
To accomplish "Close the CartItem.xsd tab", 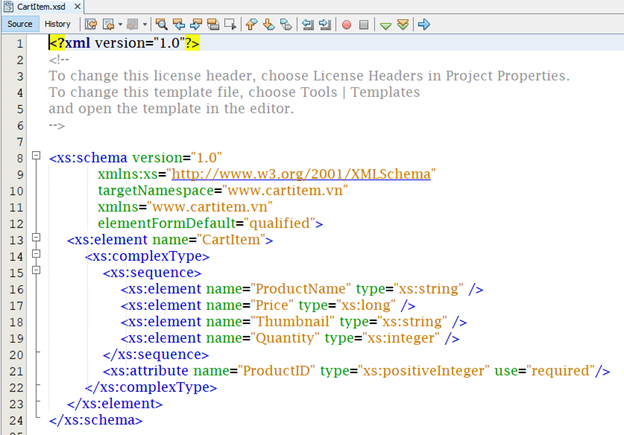I will pyautogui.click(x=78, y=6).
